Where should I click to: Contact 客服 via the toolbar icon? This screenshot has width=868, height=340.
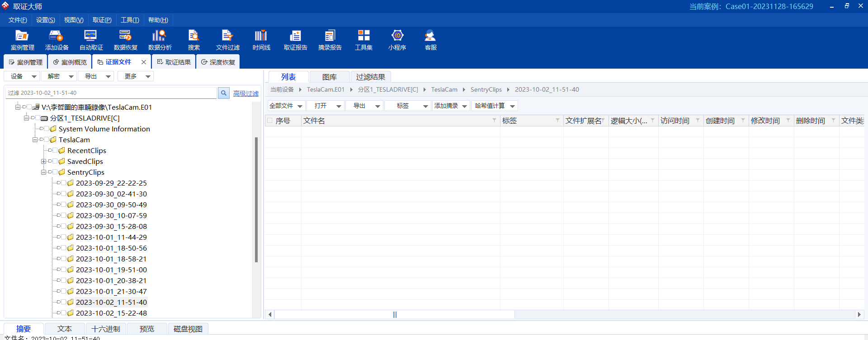coord(430,40)
